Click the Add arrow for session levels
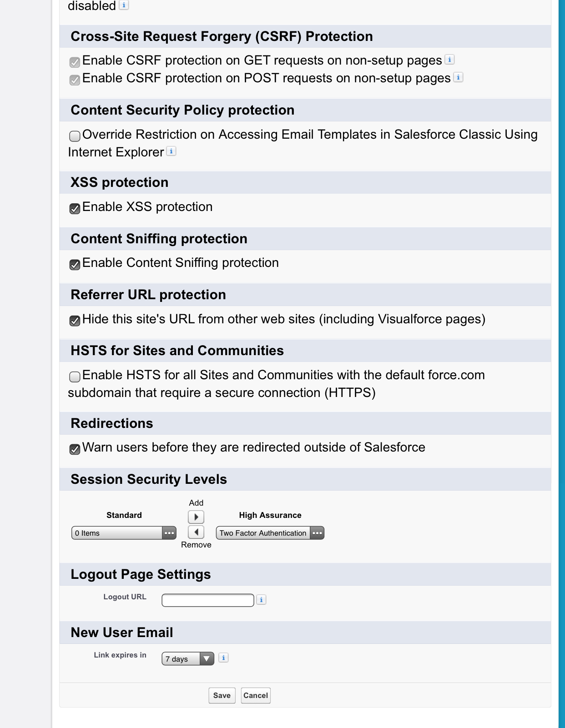The image size is (565, 728). coord(196,517)
